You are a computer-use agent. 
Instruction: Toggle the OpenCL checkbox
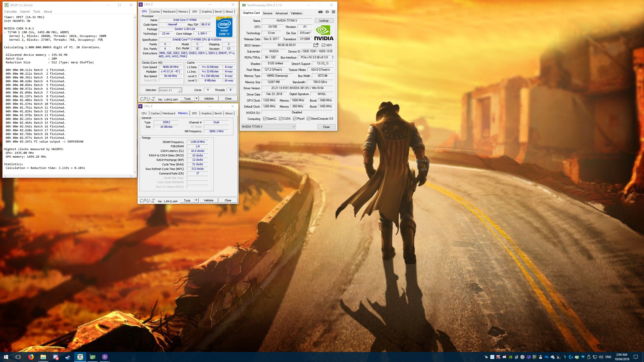[x=265, y=119]
